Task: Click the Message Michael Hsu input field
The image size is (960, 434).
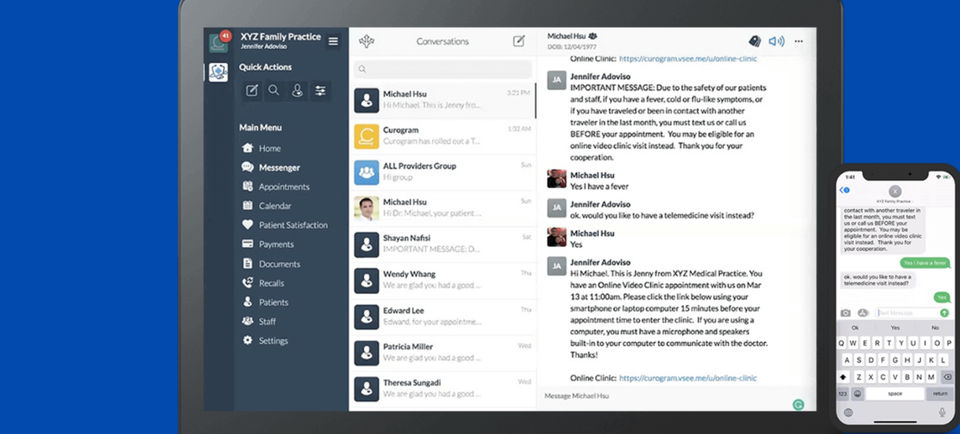Action: [x=664, y=396]
